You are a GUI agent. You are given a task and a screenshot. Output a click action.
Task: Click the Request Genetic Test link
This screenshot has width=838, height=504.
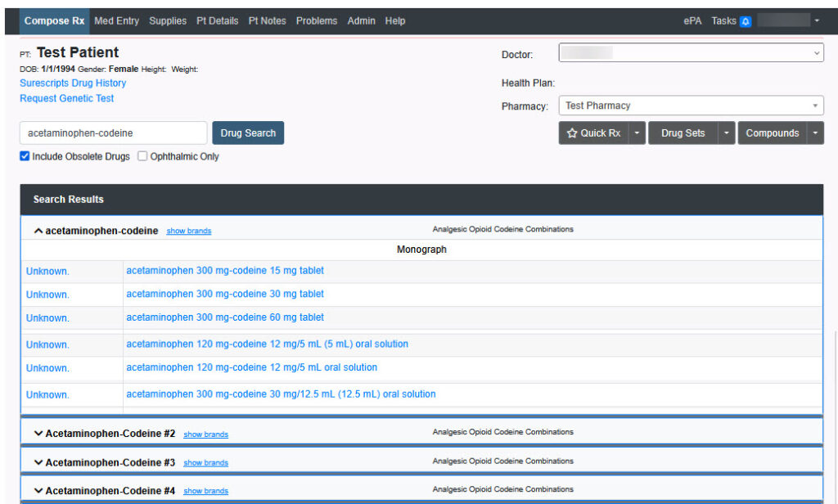(67, 98)
